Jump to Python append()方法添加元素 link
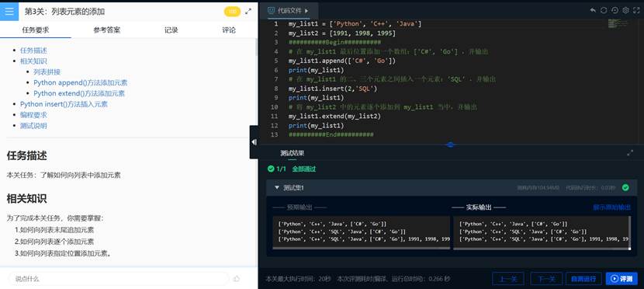 click(81, 82)
